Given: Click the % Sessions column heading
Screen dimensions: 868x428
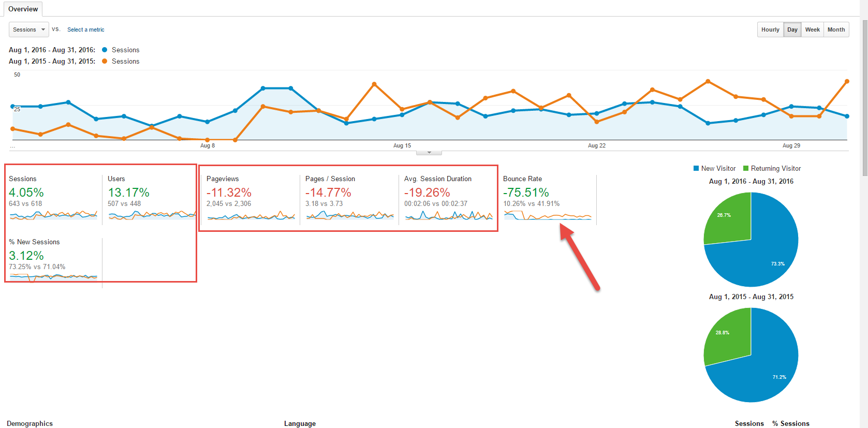Looking at the screenshot, I should (x=791, y=423).
